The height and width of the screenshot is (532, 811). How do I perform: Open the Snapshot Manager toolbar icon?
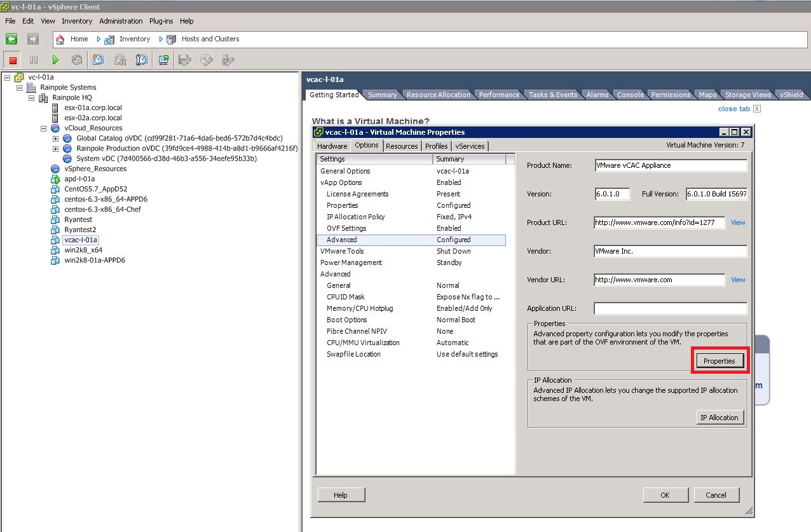coord(142,60)
